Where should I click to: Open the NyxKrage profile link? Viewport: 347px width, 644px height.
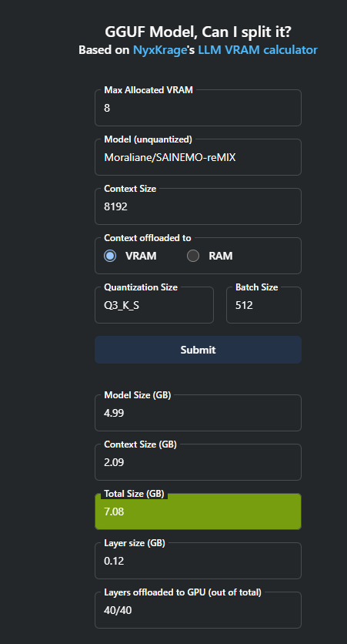[x=159, y=50]
